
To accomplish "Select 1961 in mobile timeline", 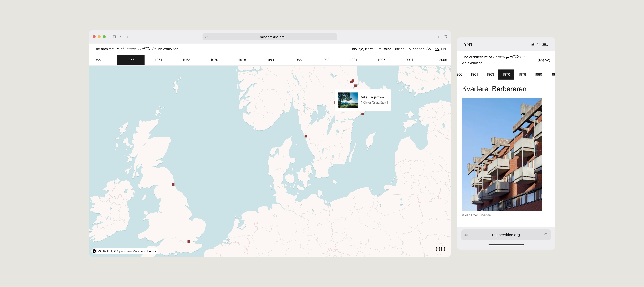I will pos(474,74).
